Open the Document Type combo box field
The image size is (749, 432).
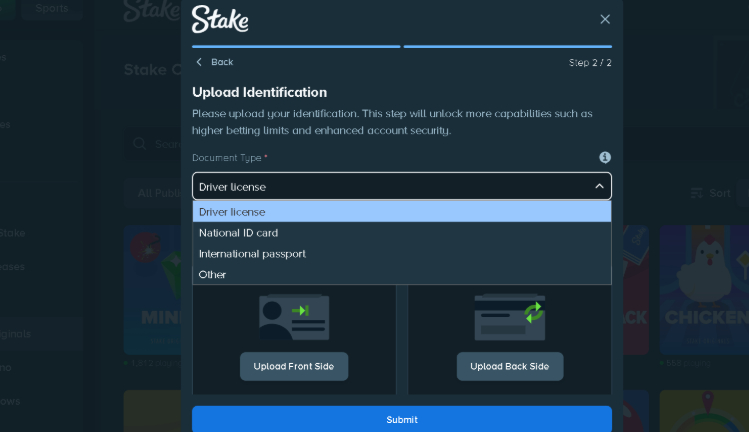click(390, 186)
